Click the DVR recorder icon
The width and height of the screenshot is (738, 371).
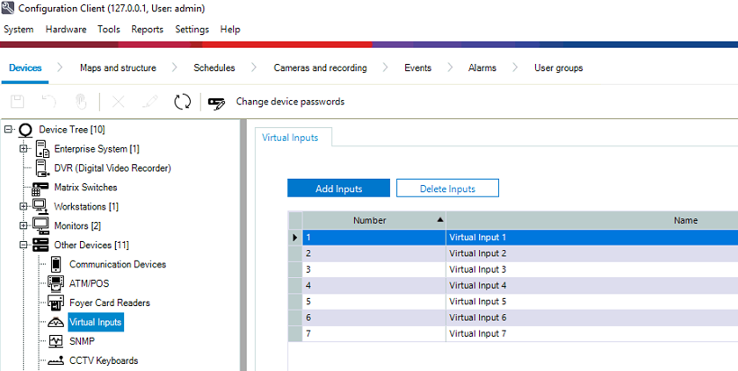click(x=41, y=168)
